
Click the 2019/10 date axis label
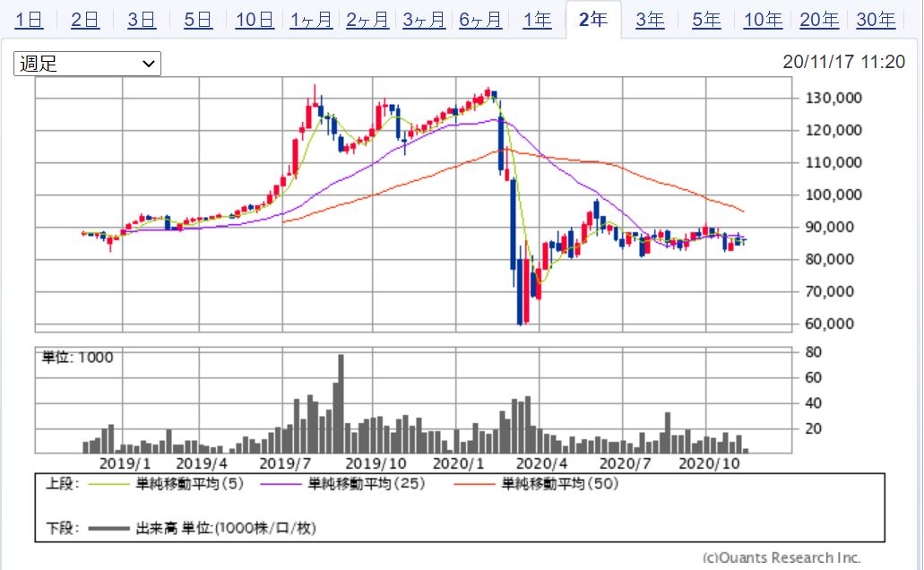376,464
